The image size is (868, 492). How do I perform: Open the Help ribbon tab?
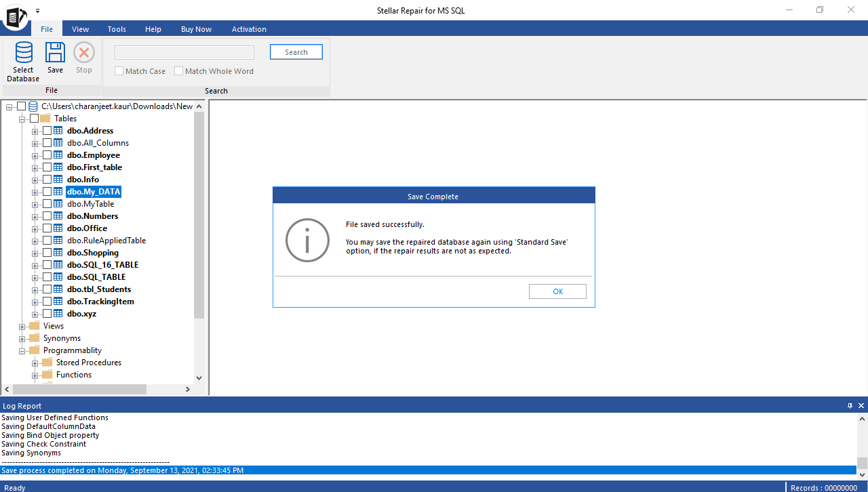pyautogui.click(x=153, y=29)
